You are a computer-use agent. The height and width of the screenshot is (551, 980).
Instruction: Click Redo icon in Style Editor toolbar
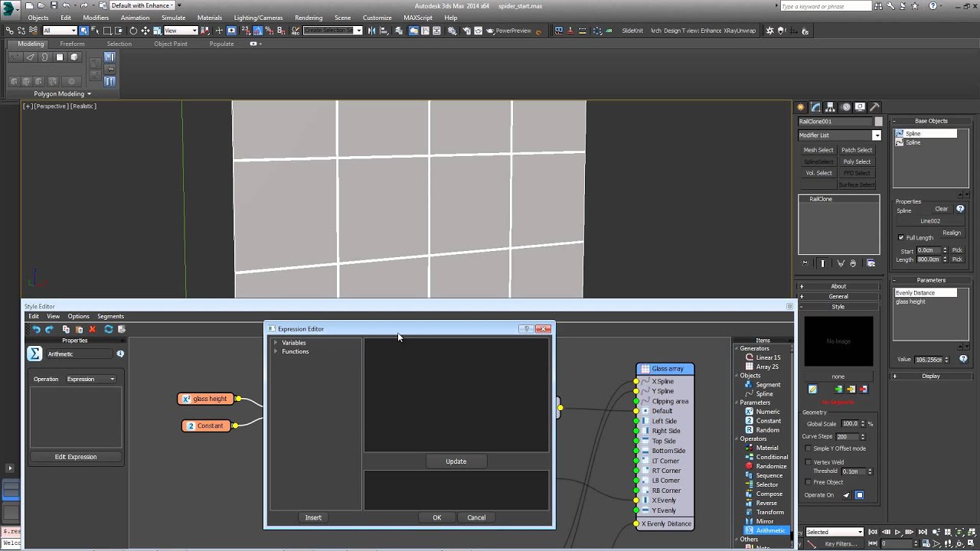point(50,329)
